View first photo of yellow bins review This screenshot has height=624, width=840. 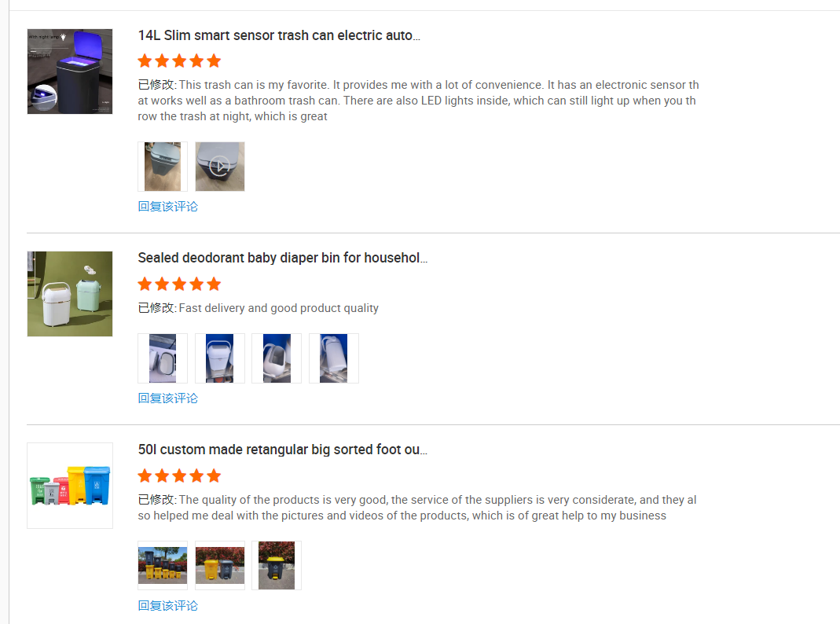[x=163, y=566]
